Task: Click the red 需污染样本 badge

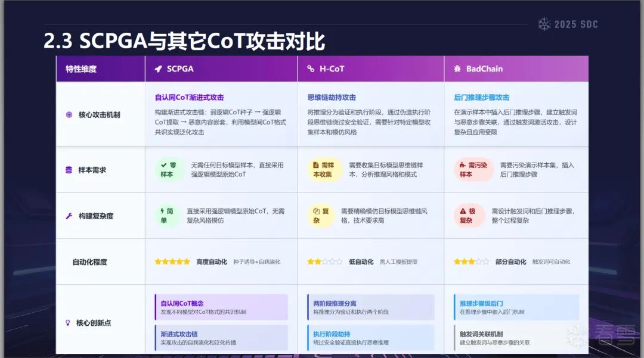Action: (473, 170)
